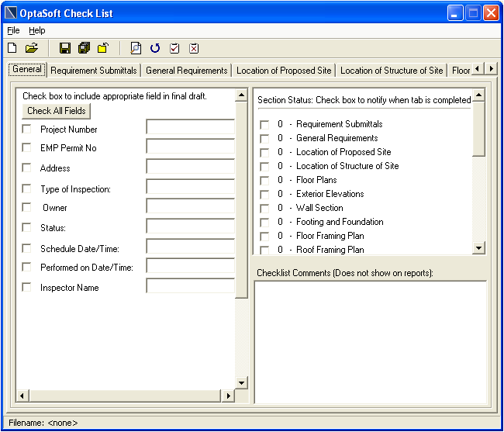
Task: Check the Roof Framing Plan status box
Action: [x=264, y=250]
